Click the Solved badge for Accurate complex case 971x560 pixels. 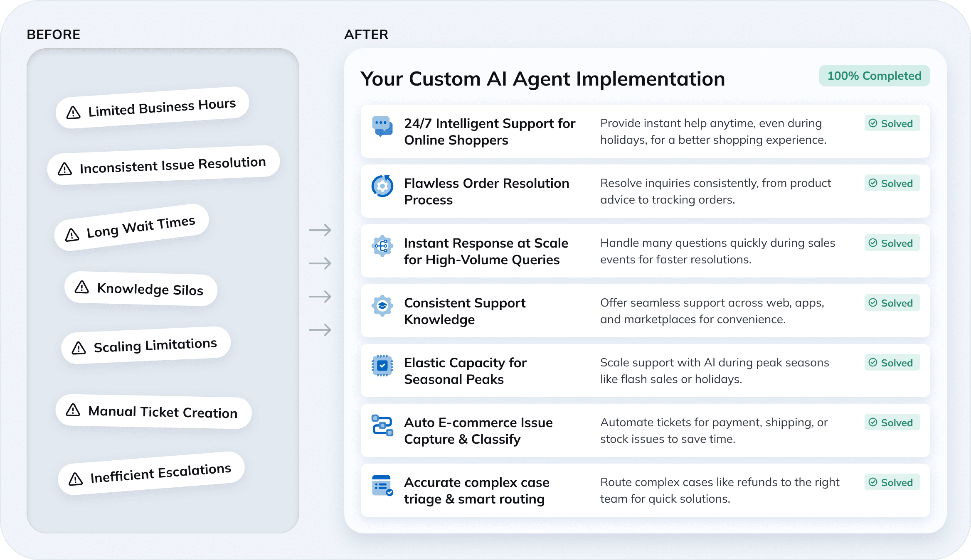(892, 482)
